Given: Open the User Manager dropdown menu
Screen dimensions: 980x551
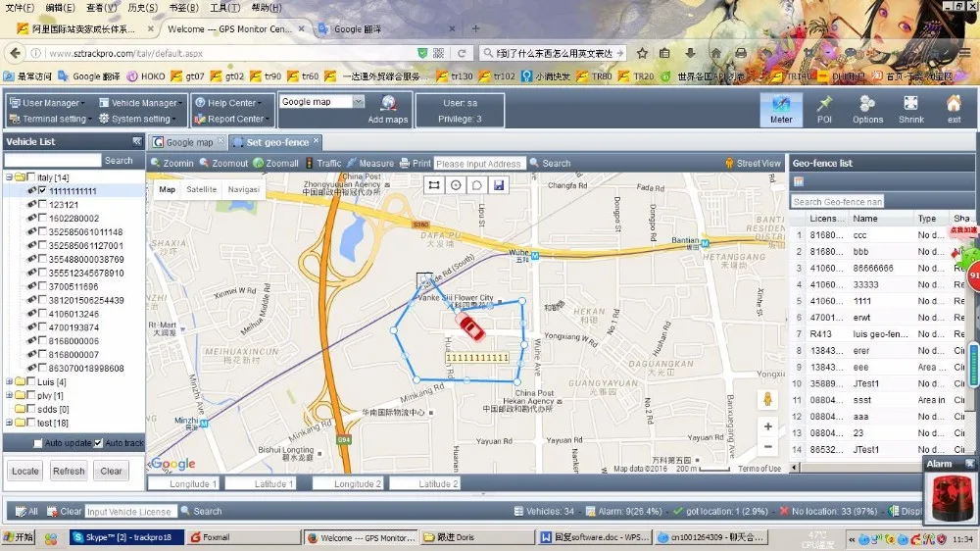Looking at the screenshot, I should tap(47, 103).
